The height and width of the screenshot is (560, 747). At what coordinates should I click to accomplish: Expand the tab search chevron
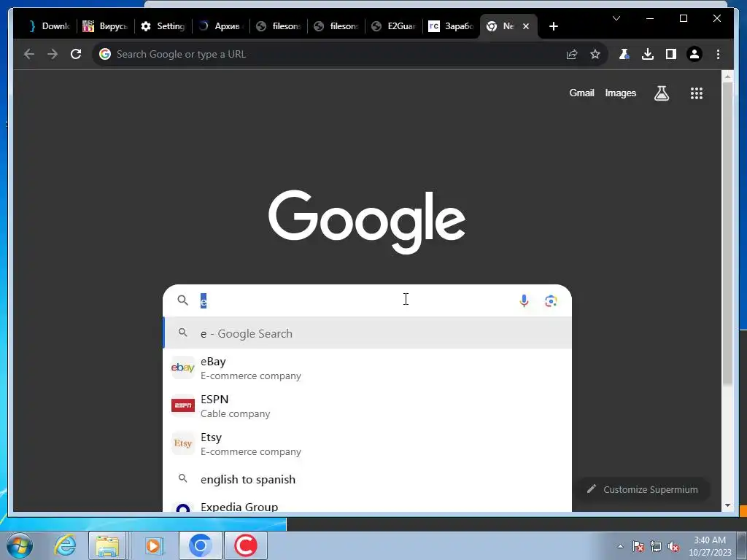click(x=616, y=18)
